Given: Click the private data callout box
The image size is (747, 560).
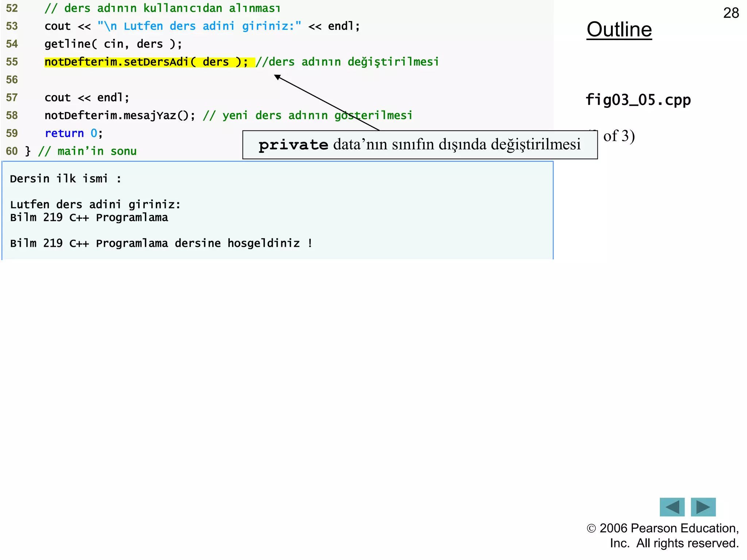Looking at the screenshot, I should (419, 145).
